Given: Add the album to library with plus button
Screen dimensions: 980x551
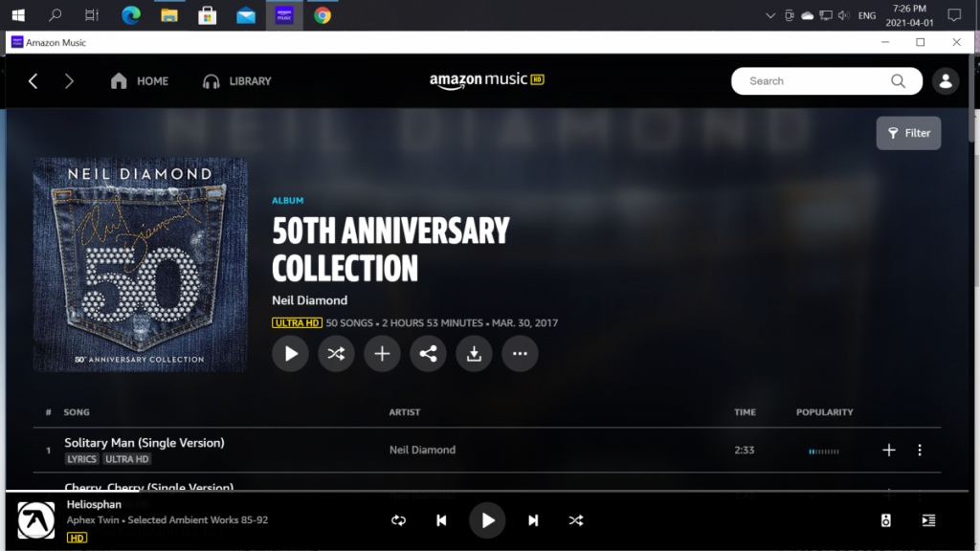Looking at the screenshot, I should [x=382, y=354].
